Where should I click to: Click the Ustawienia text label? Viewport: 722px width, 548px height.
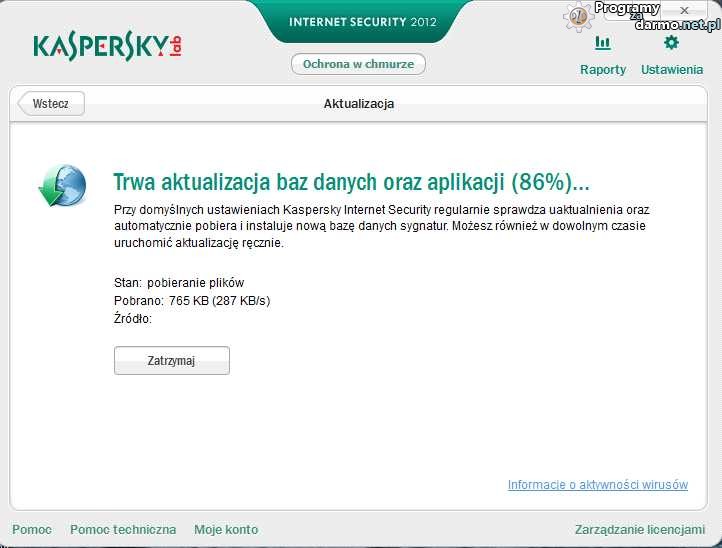(672, 70)
